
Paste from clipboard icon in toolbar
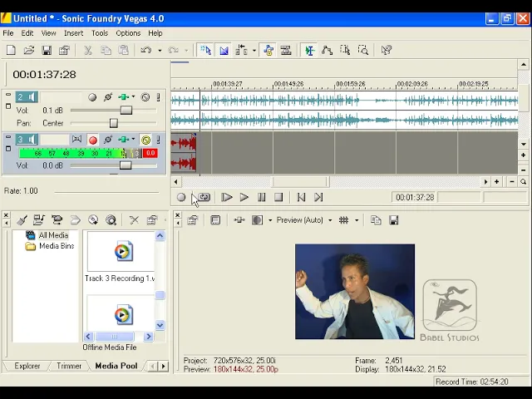coord(123,50)
